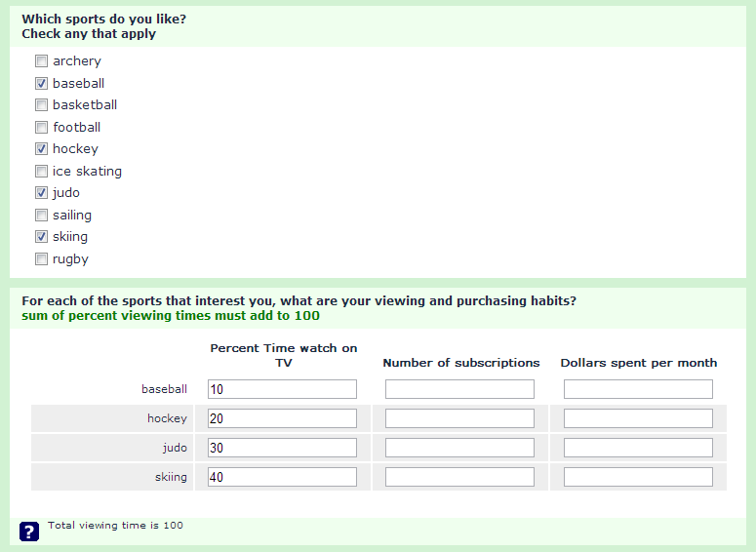Check the rugby checkbox
The image size is (756, 552).
click(x=42, y=259)
